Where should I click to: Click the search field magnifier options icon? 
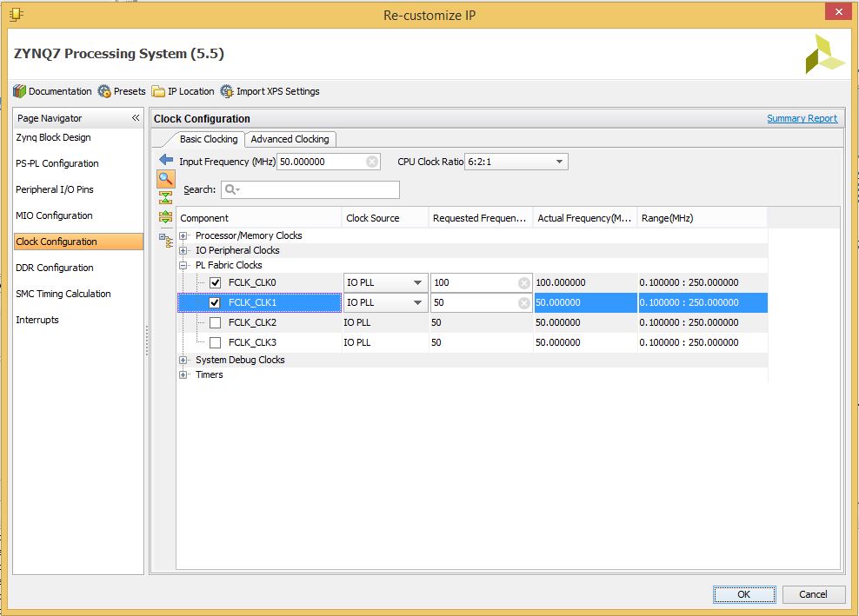[232, 189]
